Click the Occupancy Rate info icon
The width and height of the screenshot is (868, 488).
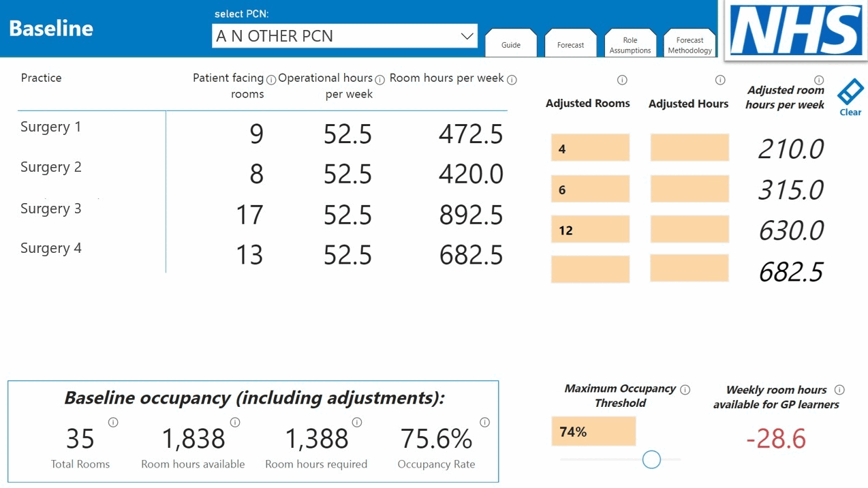click(484, 423)
